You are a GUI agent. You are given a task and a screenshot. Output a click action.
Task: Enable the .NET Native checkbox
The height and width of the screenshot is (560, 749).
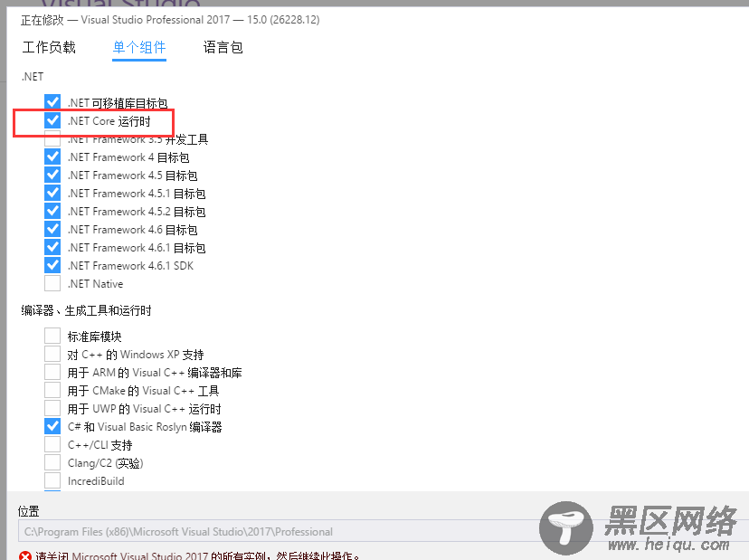(52, 283)
